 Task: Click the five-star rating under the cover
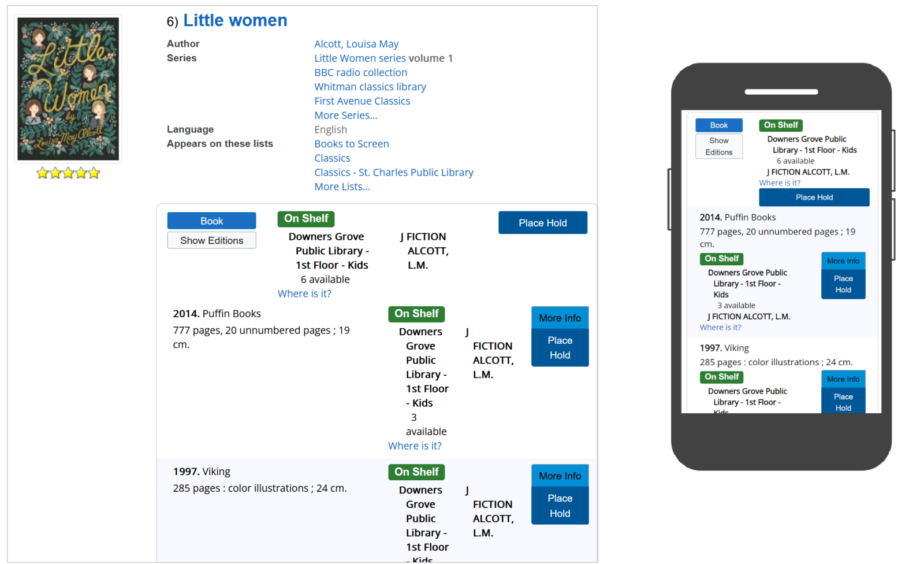[68, 173]
